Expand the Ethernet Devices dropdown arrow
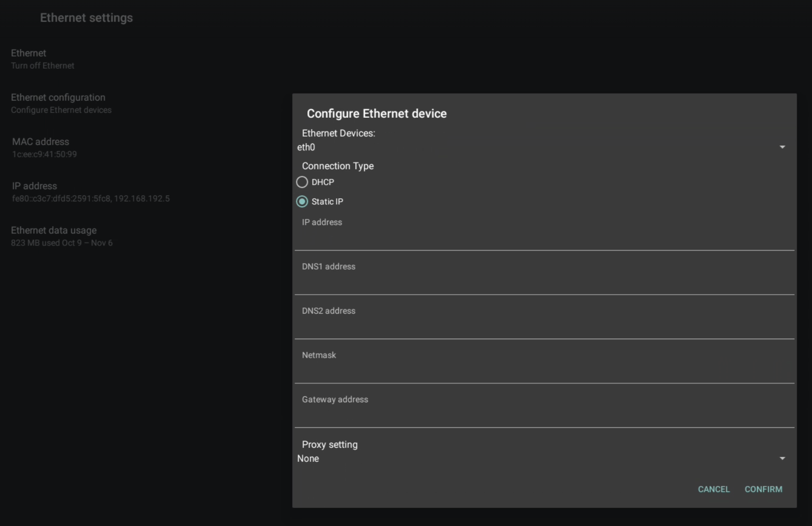 (782, 147)
